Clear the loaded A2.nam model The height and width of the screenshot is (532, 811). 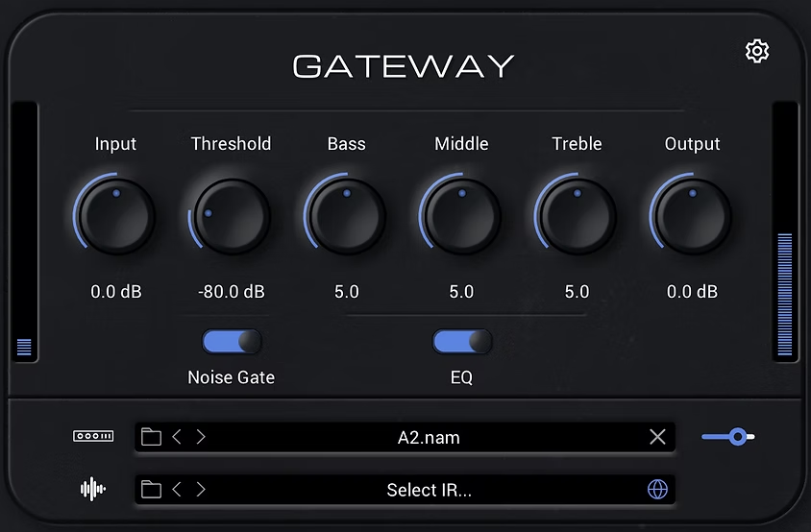coord(657,437)
